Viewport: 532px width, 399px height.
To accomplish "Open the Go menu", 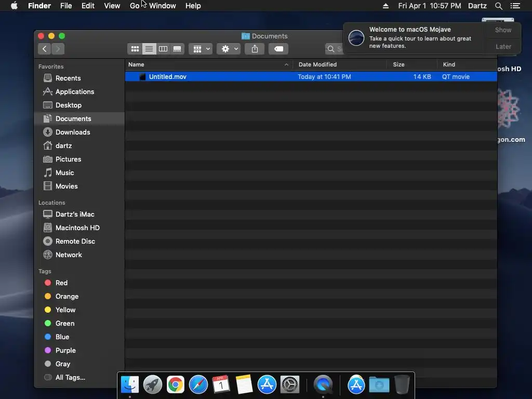I will pyautogui.click(x=135, y=6).
